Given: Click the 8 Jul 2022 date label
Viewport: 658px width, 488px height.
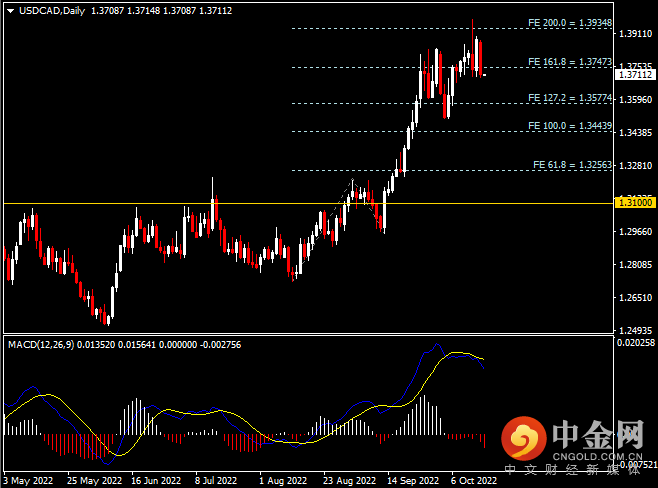Looking at the screenshot, I should tap(216, 480).
